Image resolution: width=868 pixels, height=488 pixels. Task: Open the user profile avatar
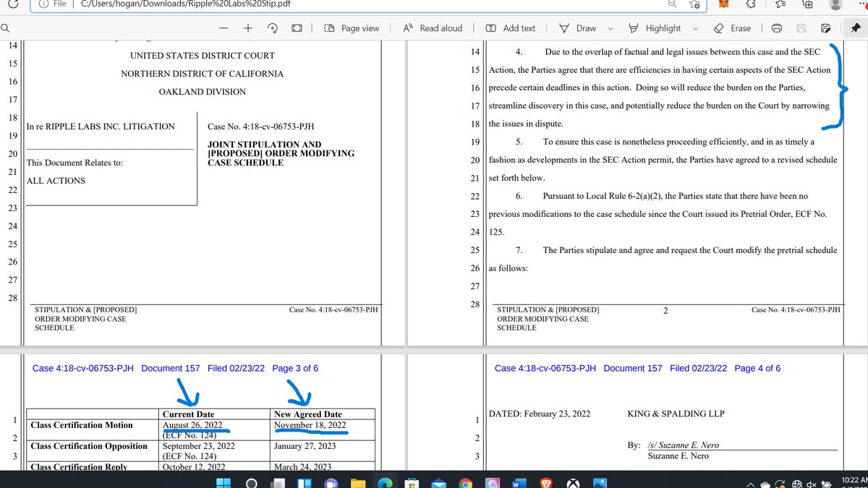pos(836,4)
